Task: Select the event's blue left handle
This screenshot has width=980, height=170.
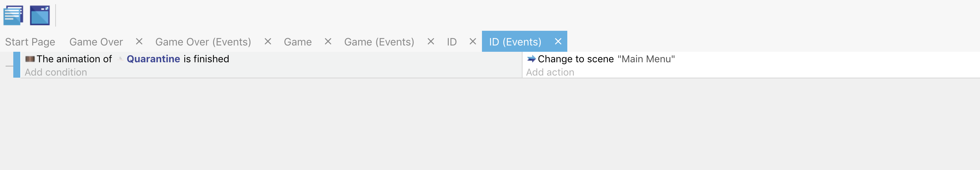Action: pyautogui.click(x=17, y=65)
